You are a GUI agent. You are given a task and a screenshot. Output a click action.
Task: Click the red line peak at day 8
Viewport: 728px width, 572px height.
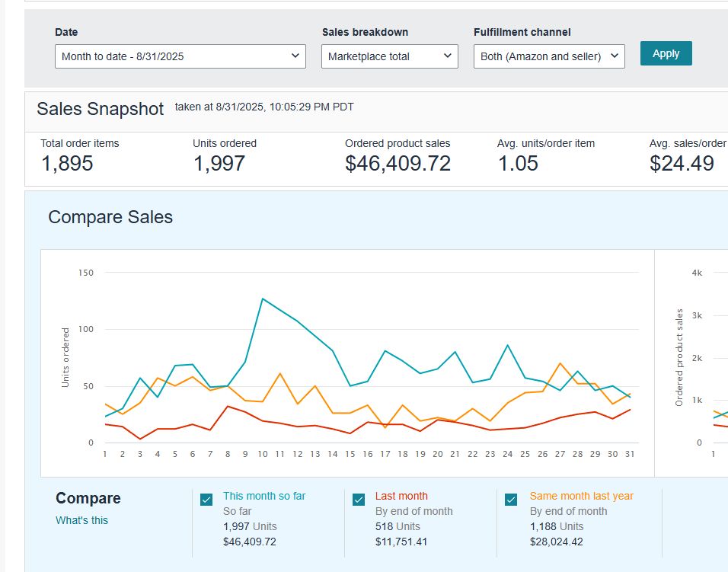(x=228, y=406)
